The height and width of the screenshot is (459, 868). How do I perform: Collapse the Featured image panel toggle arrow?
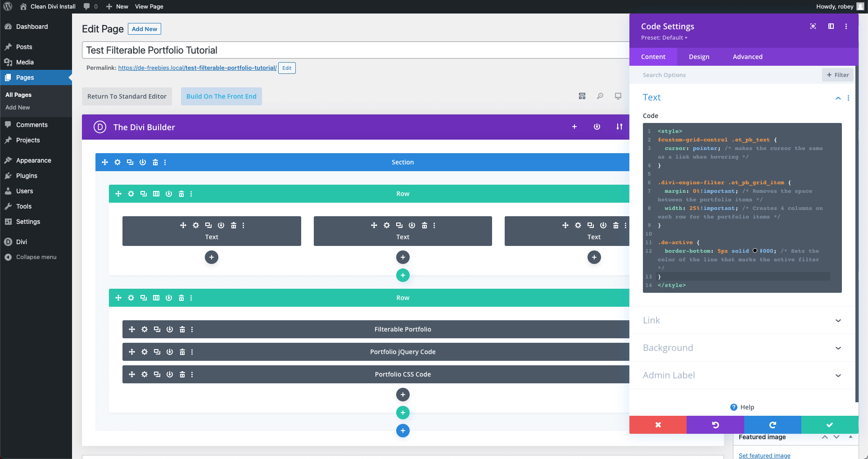[x=850, y=437]
